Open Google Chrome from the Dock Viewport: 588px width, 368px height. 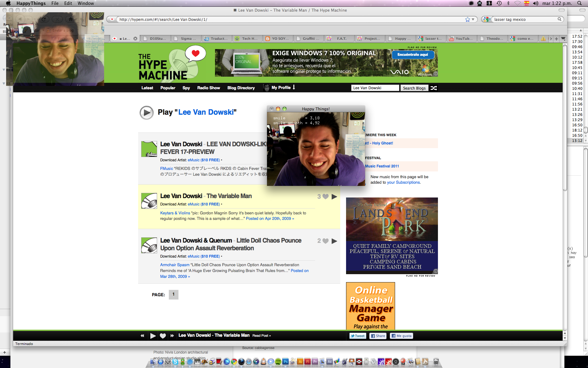pyautogui.click(x=234, y=362)
